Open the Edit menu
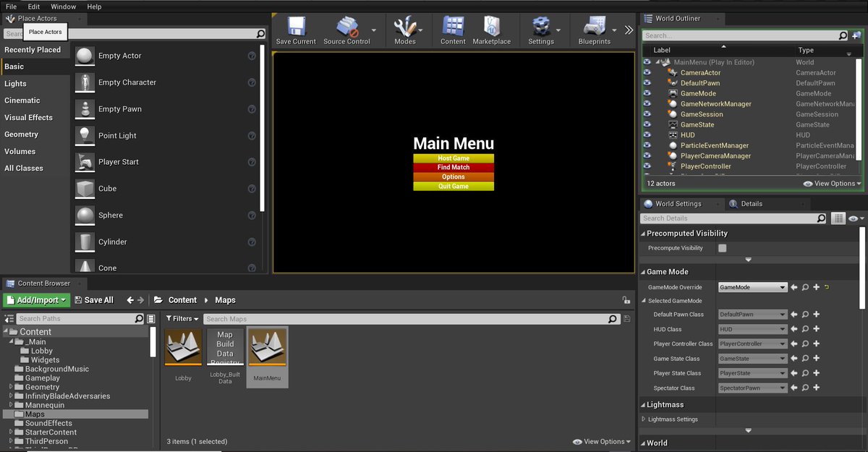The height and width of the screenshot is (452, 868). (x=34, y=7)
